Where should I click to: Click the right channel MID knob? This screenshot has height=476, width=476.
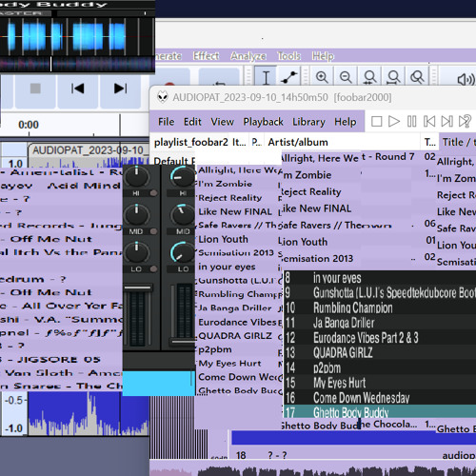tap(183, 215)
